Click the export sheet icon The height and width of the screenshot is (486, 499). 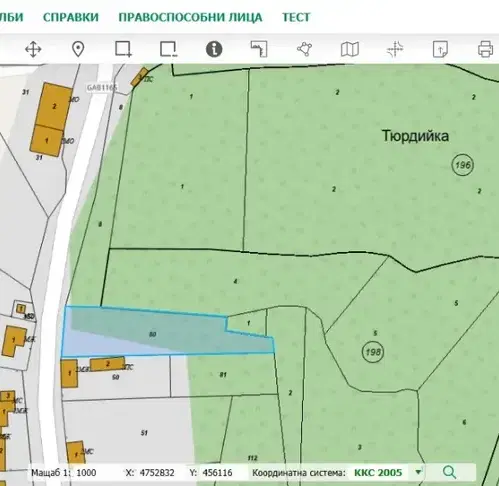440,49
